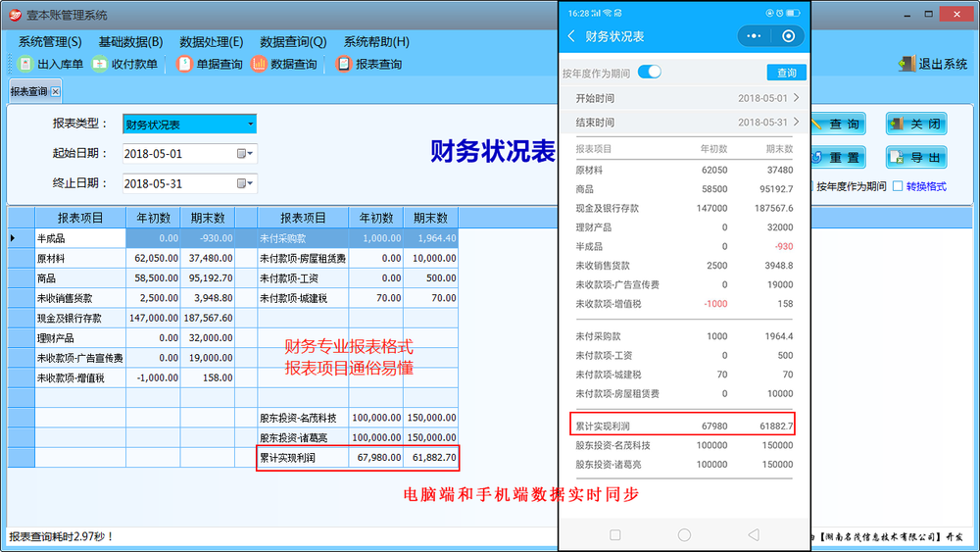Screen dimensions: 980x552
Task: Click the desktop 查询 button
Action: click(x=838, y=124)
